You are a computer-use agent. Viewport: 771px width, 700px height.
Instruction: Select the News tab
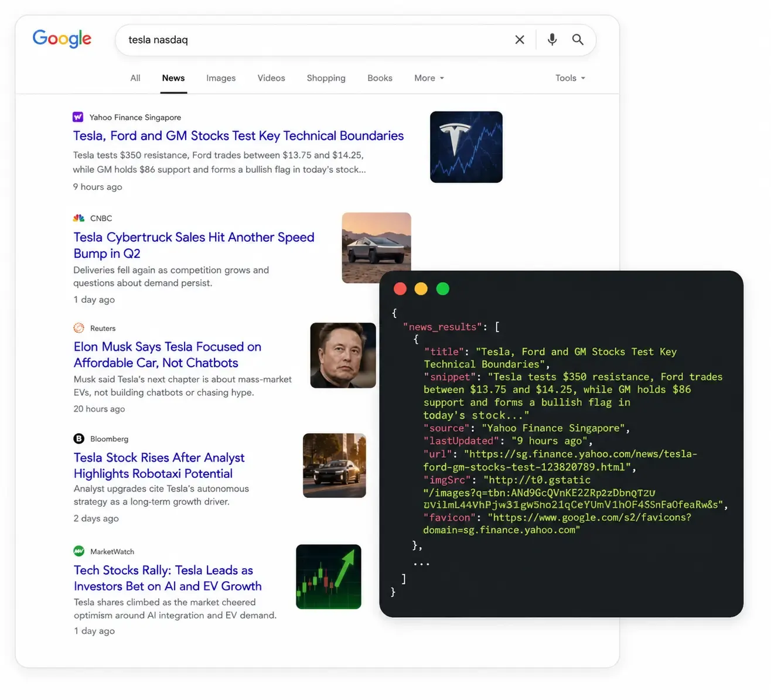click(x=173, y=78)
